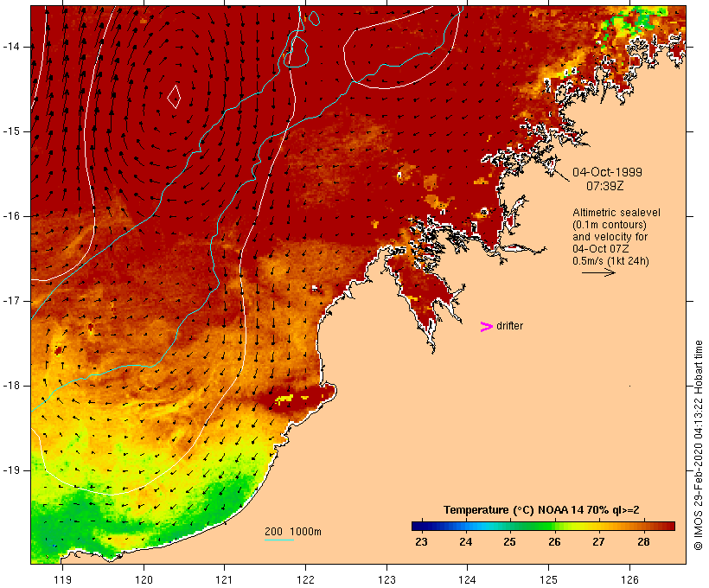
Task: Select the '07:39Z' time text
Action: point(605,186)
